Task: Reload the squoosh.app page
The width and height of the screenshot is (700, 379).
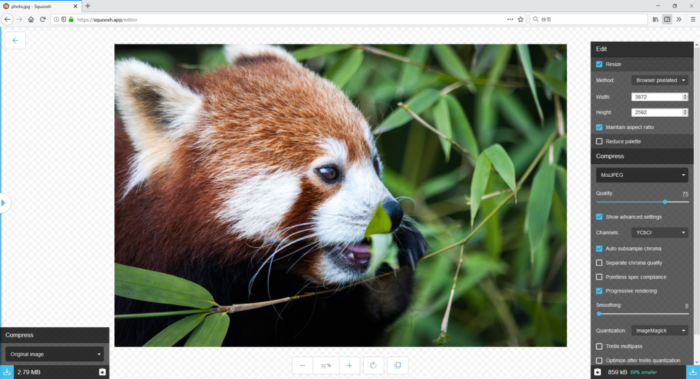Action: (43, 19)
